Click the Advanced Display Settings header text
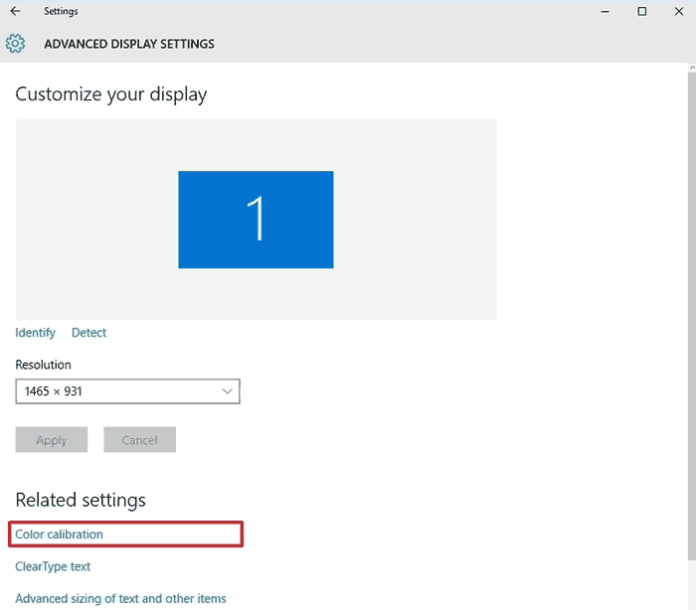The image size is (696, 610). [x=129, y=44]
